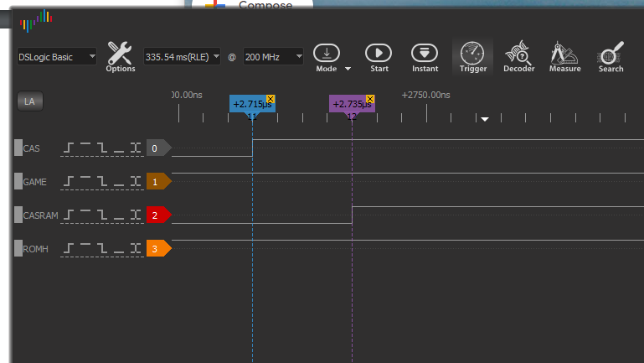Set falling edge trigger for ROMH

click(102, 248)
